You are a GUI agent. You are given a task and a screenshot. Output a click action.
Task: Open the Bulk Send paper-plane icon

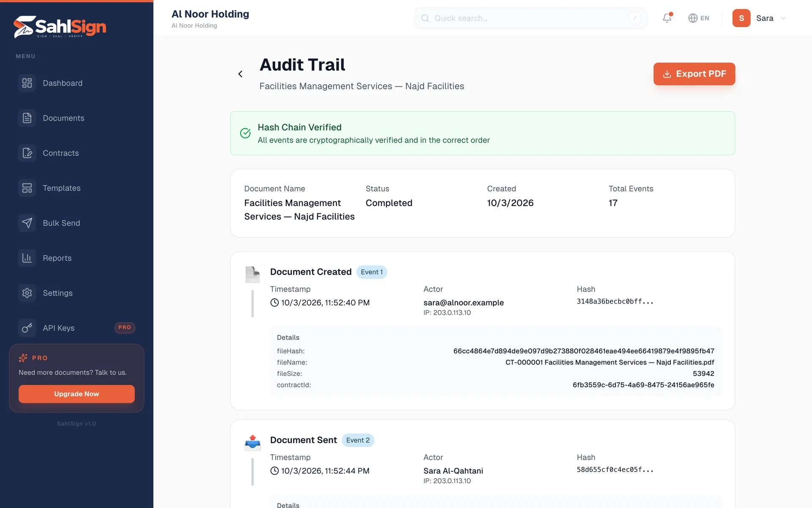[27, 223]
